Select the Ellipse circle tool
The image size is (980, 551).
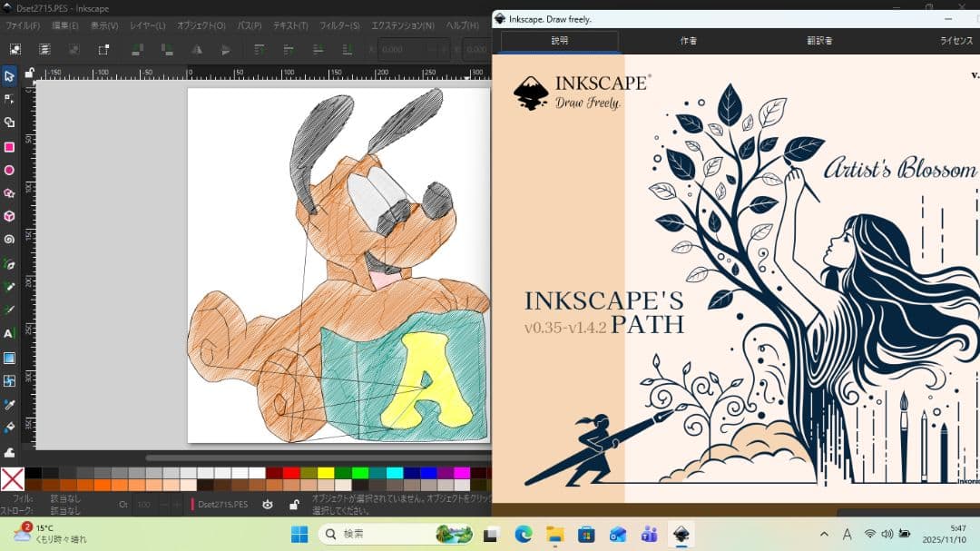[x=9, y=170]
